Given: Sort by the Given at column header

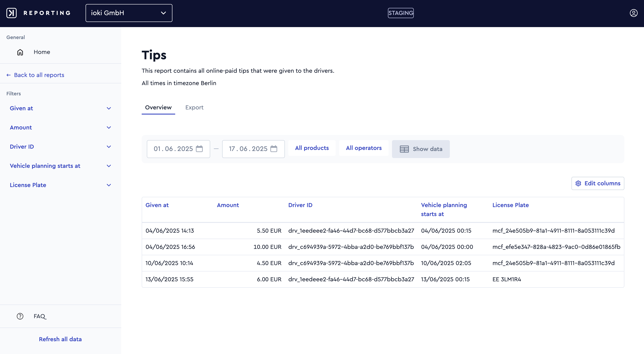Looking at the screenshot, I should click(157, 205).
